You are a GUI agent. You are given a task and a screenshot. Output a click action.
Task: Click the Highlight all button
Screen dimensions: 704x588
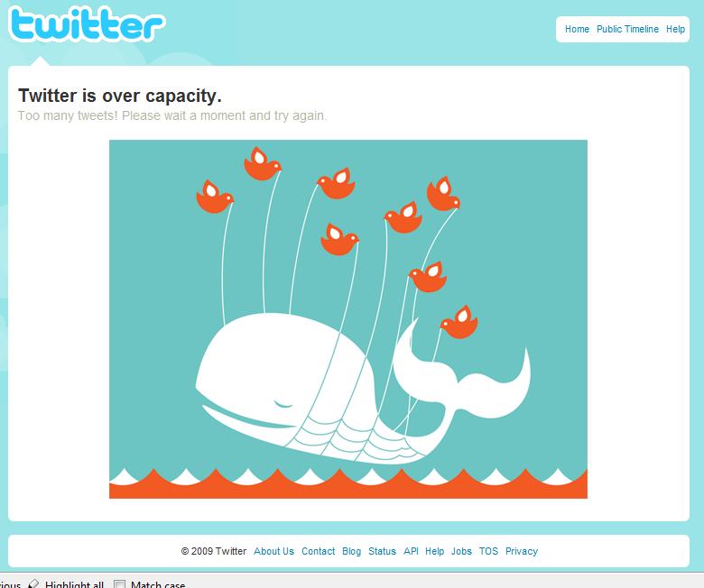coord(66,584)
